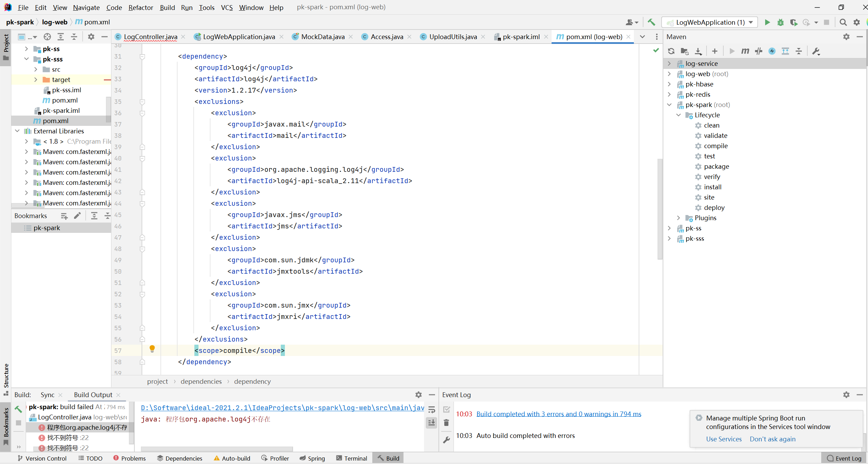Image resolution: width=868 pixels, height=464 pixels.
Task: Open Sync tab in Build panel
Action: (x=48, y=395)
